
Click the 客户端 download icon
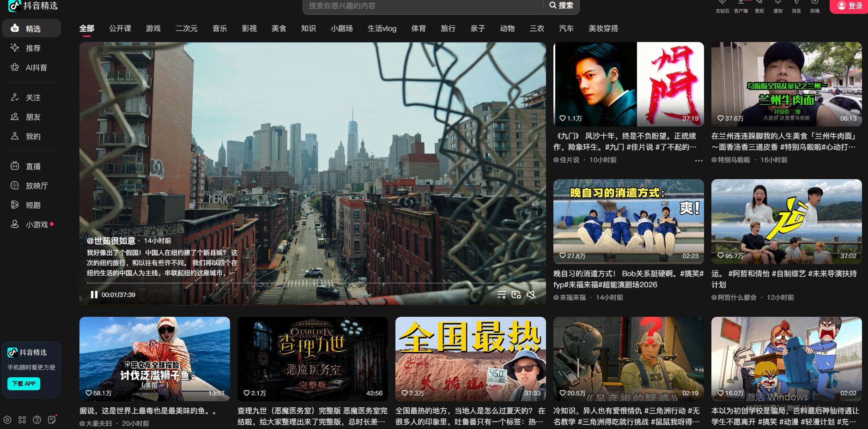click(741, 6)
